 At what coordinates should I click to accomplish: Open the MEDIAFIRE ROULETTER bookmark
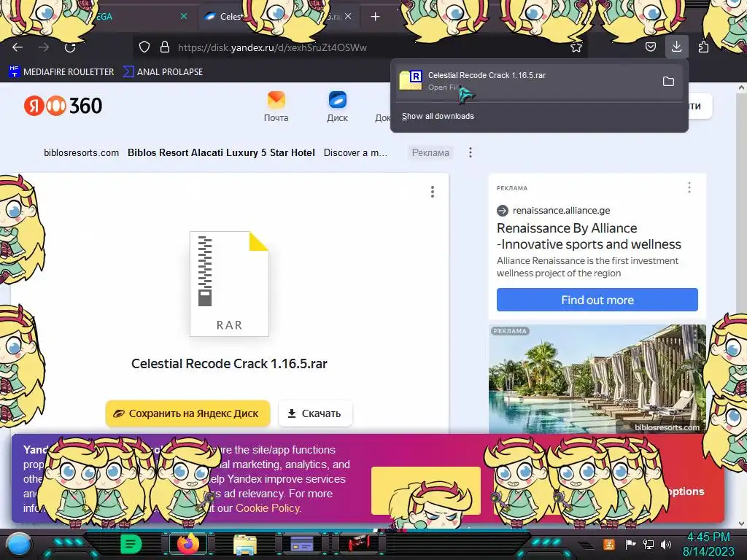coord(62,72)
